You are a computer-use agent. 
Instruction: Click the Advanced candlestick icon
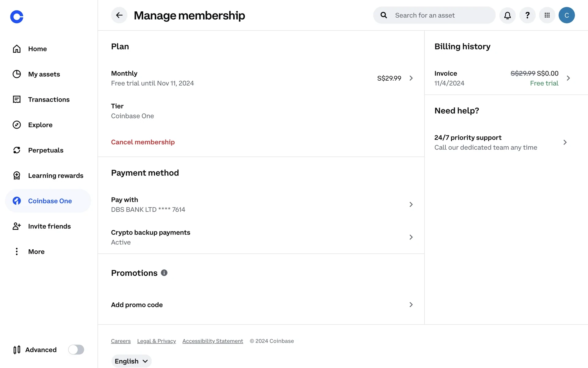17,350
